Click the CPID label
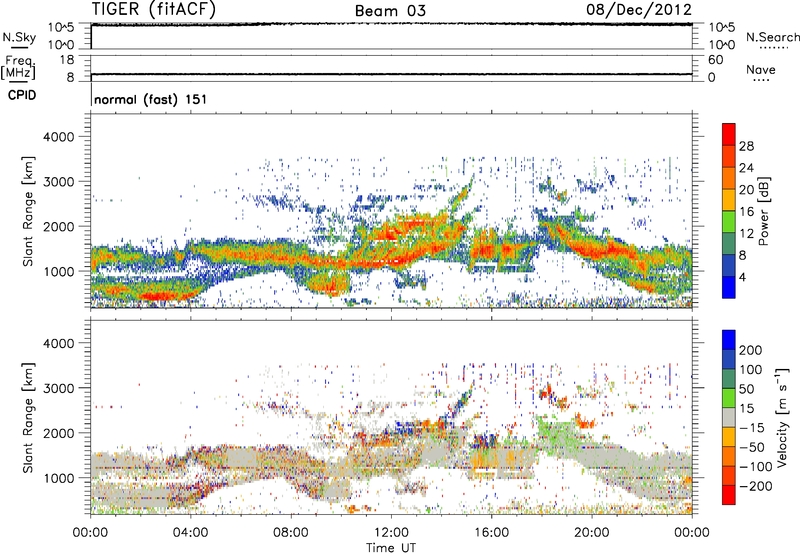800x554 pixels. click(22, 95)
